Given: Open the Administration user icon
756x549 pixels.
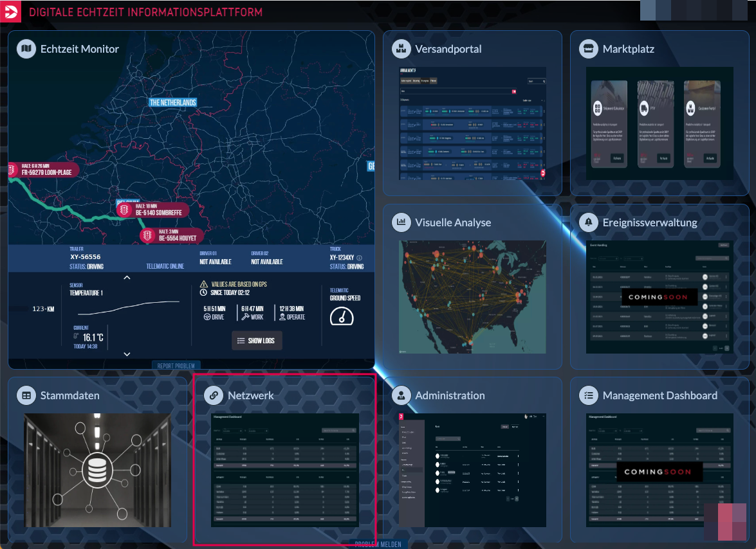Looking at the screenshot, I should 401,395.
